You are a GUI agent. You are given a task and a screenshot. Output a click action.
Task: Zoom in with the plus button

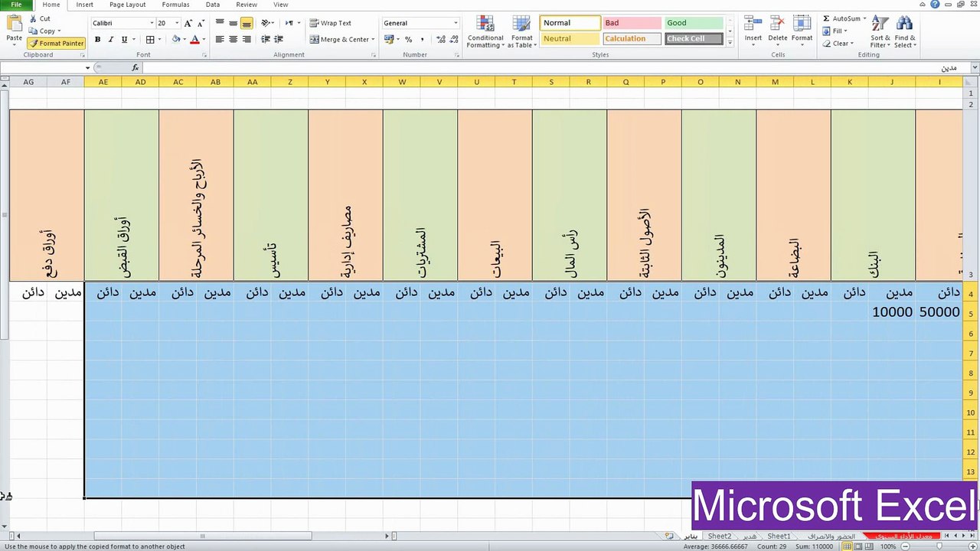(x=972, y=546)
